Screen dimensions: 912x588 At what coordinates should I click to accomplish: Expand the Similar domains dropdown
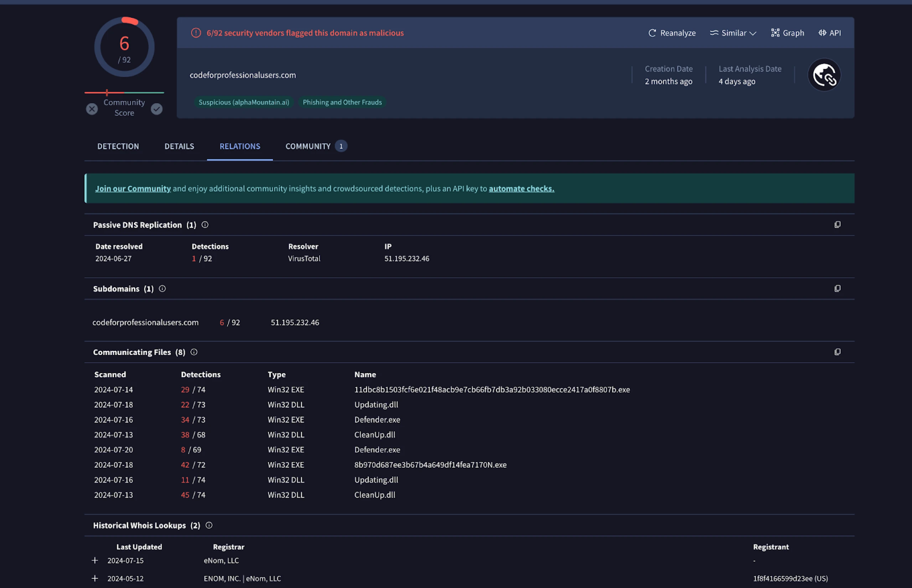(x=732, y=32)
